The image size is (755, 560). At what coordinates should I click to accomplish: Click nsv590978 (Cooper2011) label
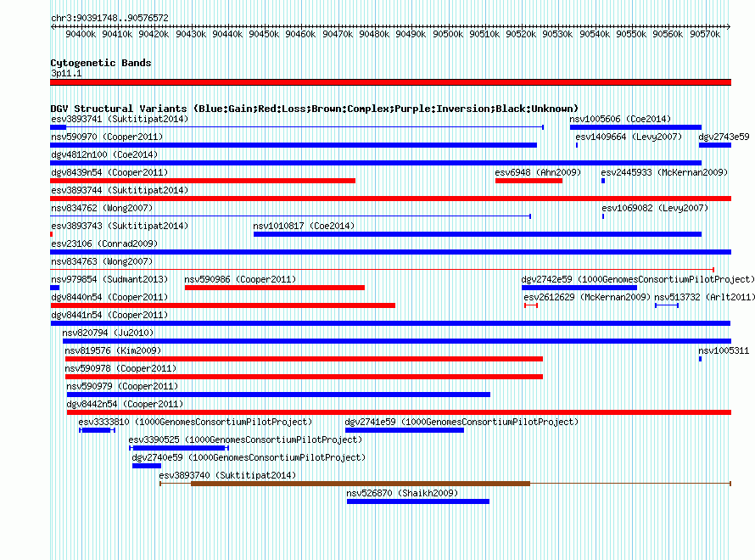(x=120, y=368)
